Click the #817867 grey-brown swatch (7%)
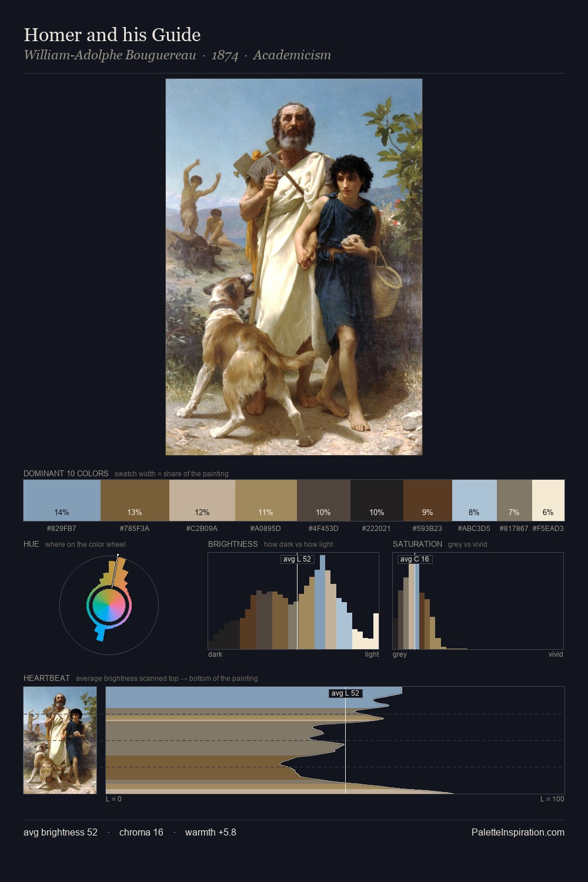 (514, 500)
